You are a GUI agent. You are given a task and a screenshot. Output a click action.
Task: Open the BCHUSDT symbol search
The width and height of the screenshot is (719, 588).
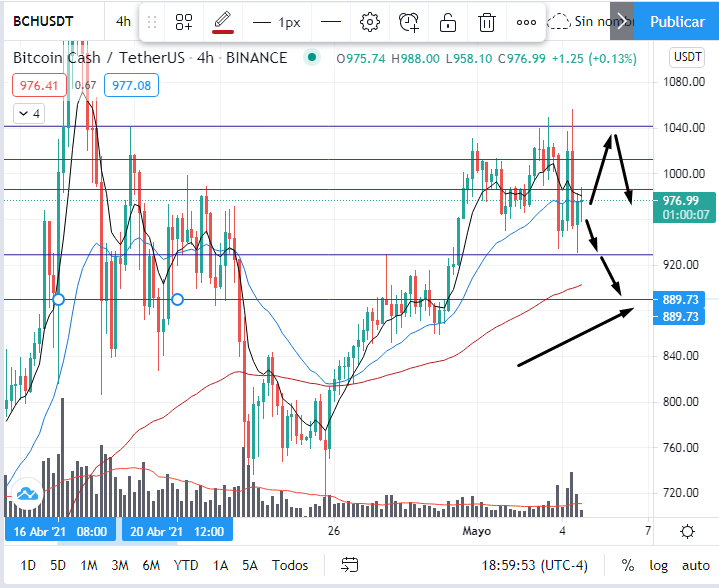(x=43, y=21)
